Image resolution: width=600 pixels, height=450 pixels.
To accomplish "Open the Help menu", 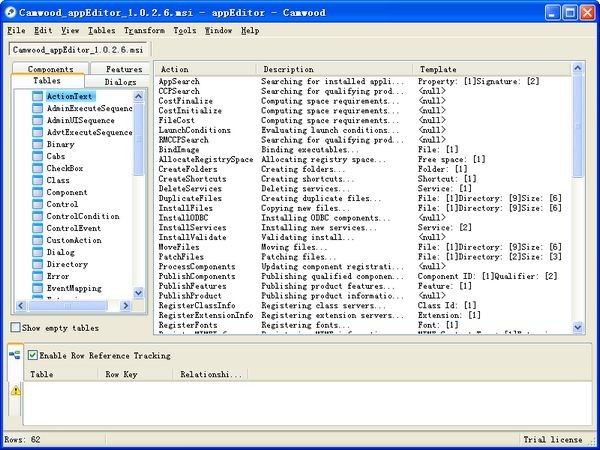I will click(x=250, y=31).
